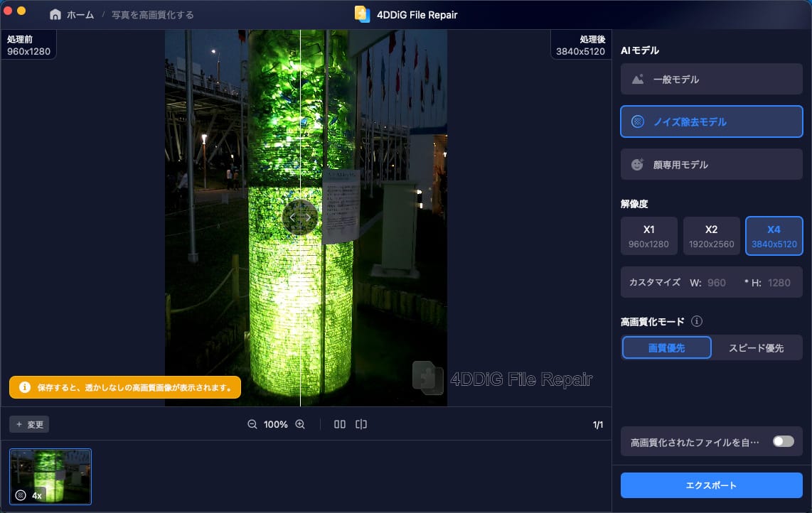812x513 pixels.
Task: Select the 一般モデル AI model
Action: tap(711, 80)
